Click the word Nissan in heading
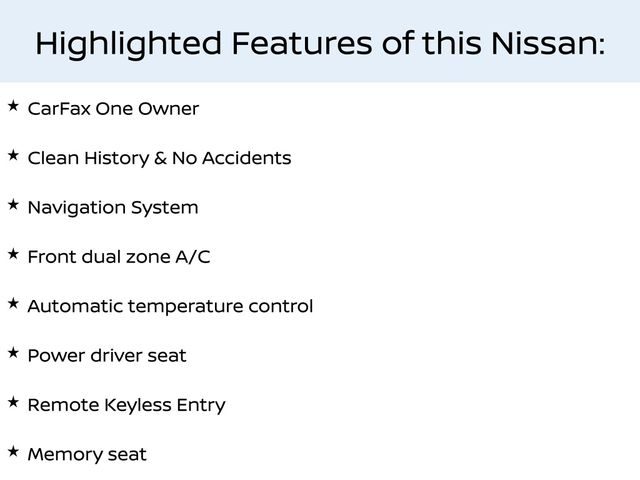The height and width of the screenshot is (480, 640). tap(548, 43)
